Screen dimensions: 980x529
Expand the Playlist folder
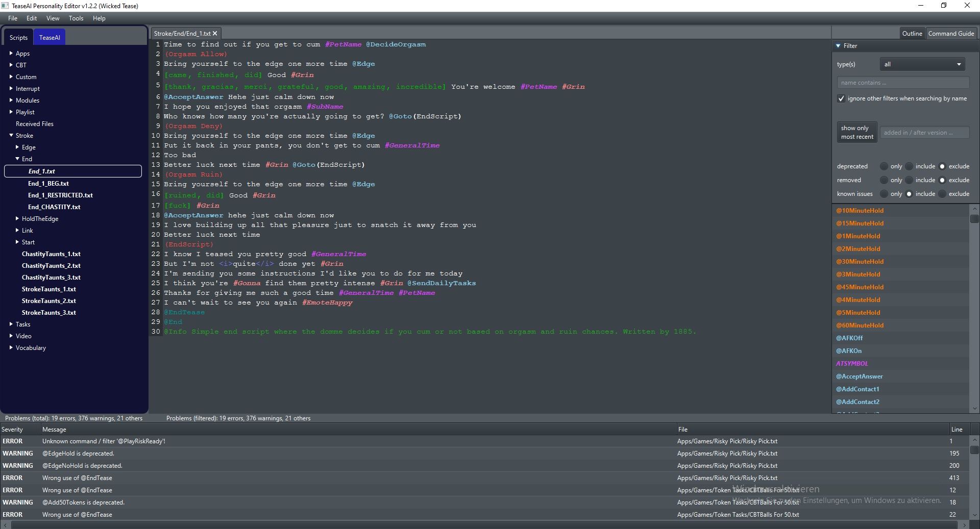(x=11, y=112)
